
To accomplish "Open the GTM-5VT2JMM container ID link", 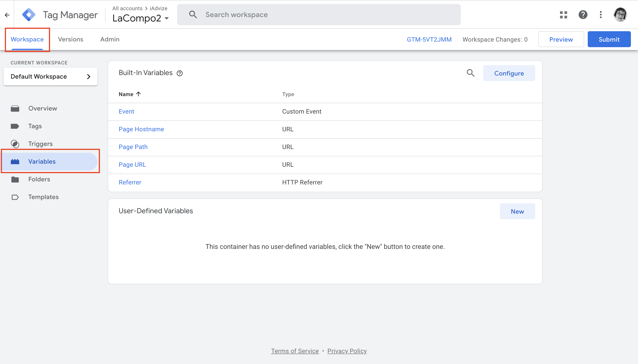I will (x=429, y=39).
